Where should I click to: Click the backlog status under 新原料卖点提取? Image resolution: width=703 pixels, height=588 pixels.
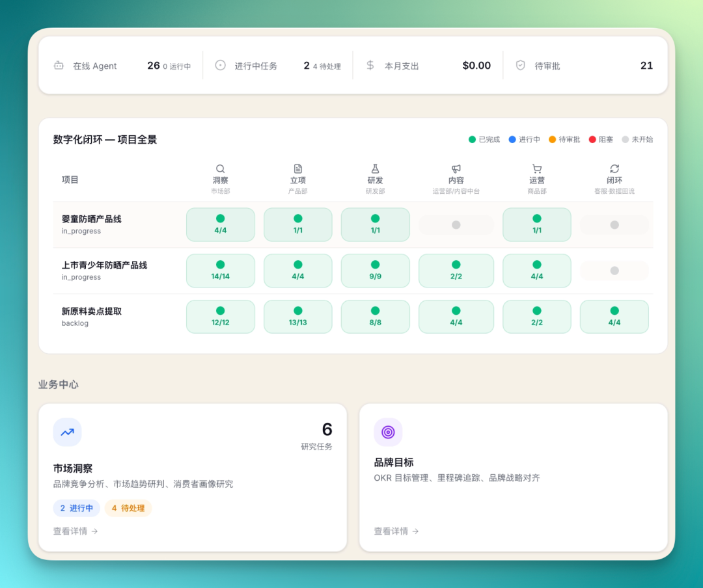(x=75, y=323)
